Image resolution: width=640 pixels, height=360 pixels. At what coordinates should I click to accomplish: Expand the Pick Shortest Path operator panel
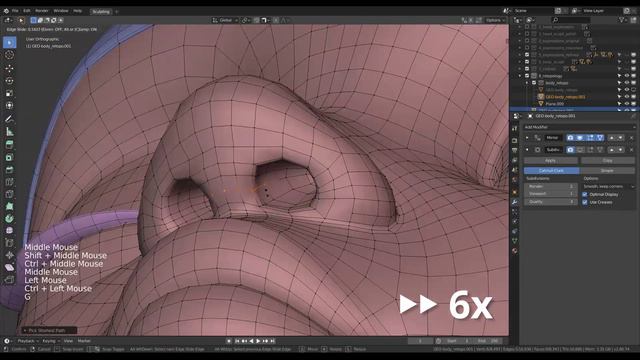pyautogui.click(x=49, y=330)
